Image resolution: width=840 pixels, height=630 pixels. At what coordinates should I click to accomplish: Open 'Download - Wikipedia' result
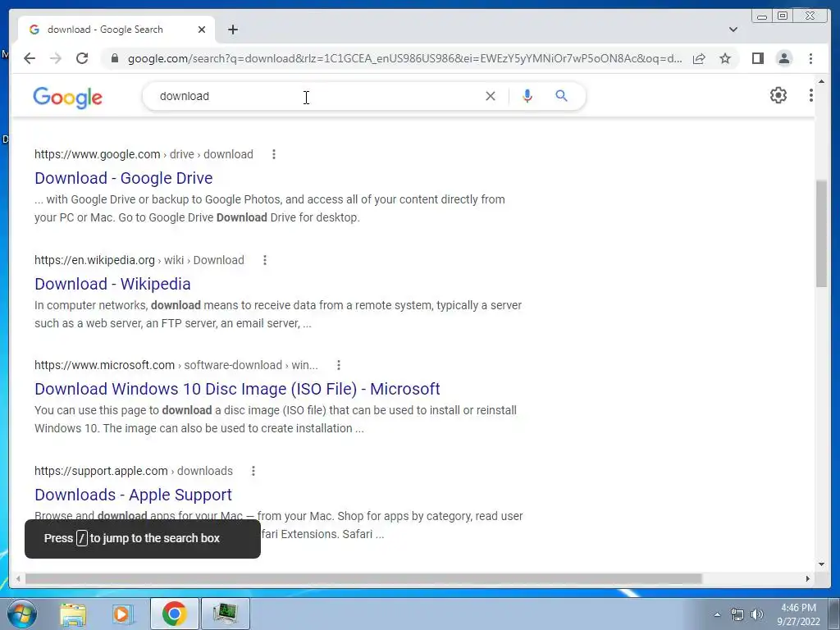pyautogui.click(x=112, y=284)
